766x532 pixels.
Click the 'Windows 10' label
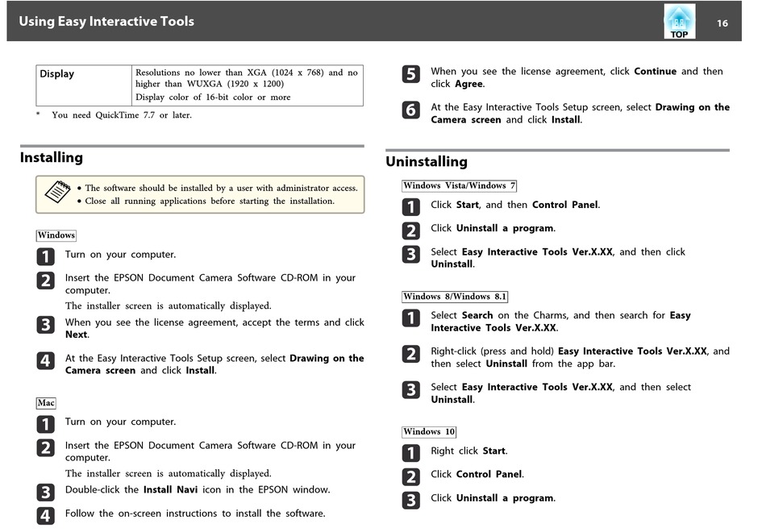pyautogui.click(x=429, y=432)
